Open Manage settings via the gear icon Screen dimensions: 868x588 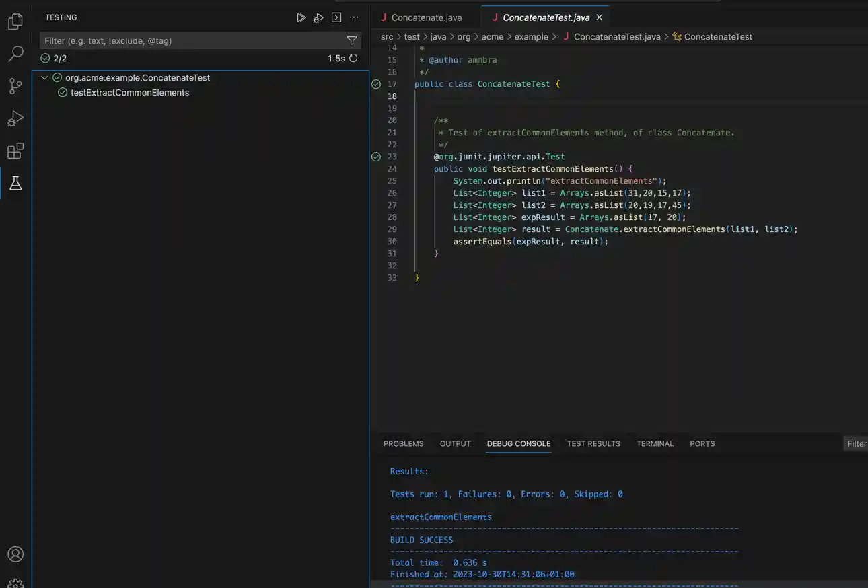pos(15,583)
